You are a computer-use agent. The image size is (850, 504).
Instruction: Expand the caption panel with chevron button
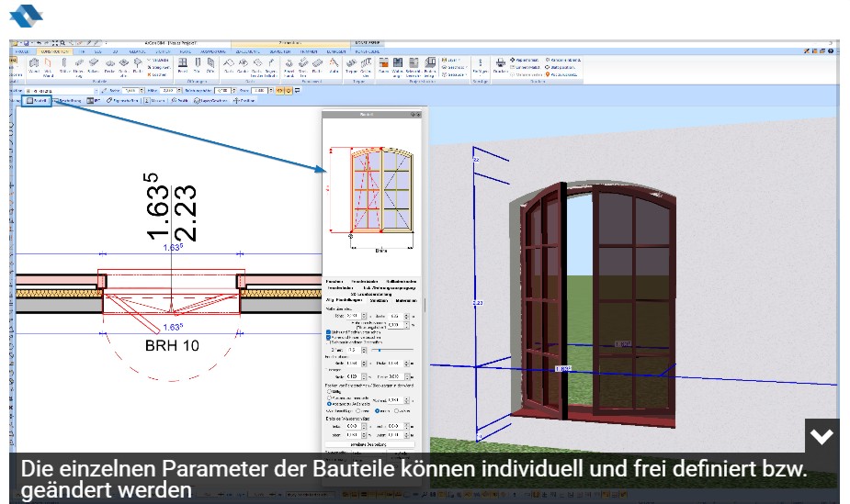pyautogui.click(x=822, y=437)
